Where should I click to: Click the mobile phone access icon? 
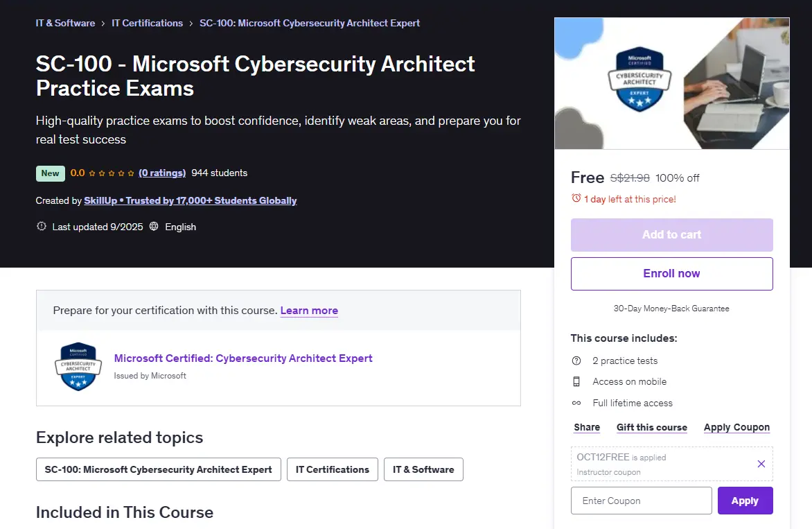(576, 382)
